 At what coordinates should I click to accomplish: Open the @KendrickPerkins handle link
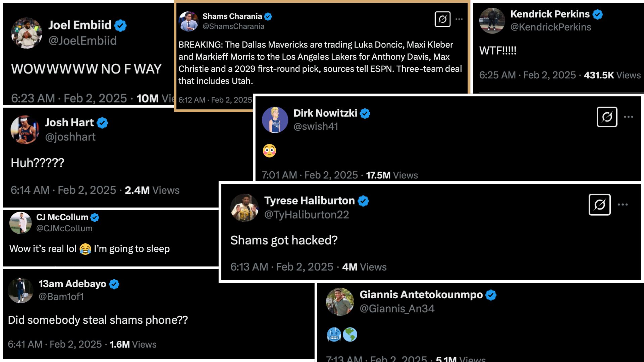click(551, 27)
